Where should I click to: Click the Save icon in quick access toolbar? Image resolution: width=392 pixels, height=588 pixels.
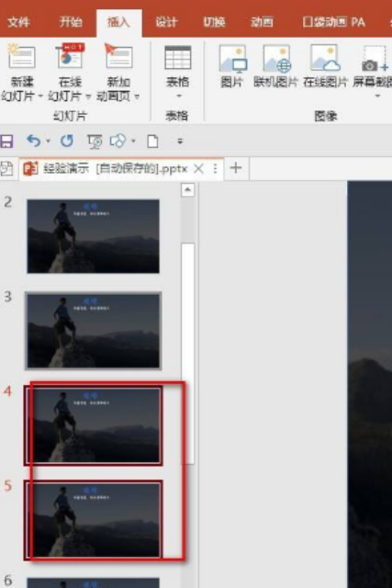pos(6,141)
